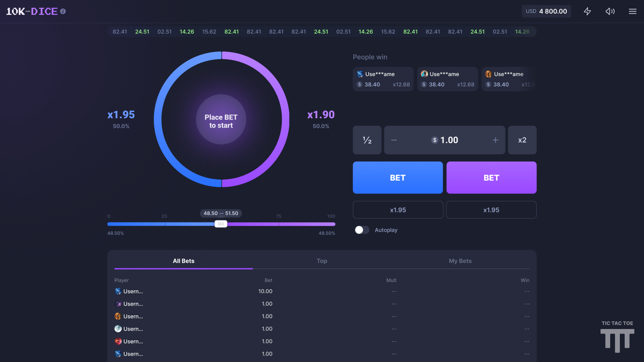This screenshot has height=362, width=644.
Task: Select the All Bets tab
Action: point(184,261)
